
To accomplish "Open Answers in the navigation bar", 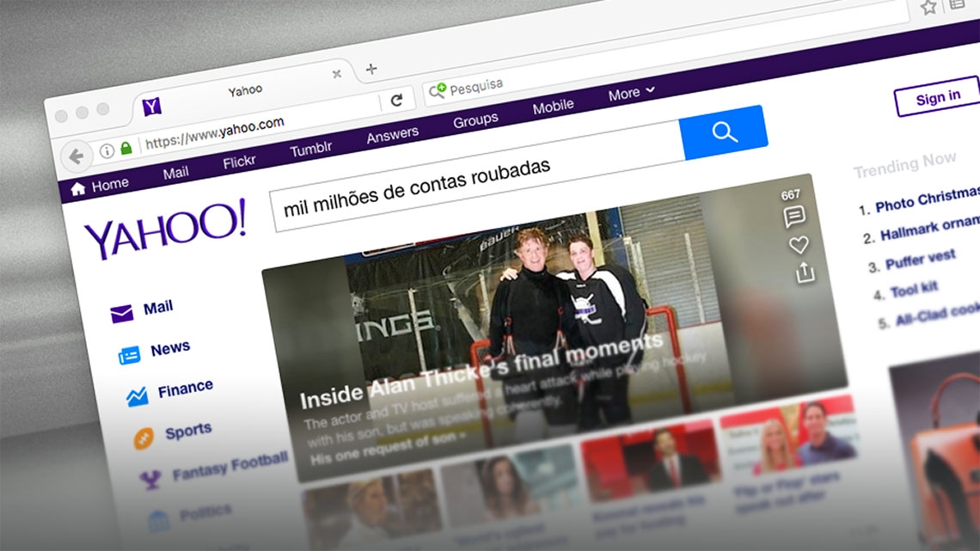I will [x=393, y=134].
